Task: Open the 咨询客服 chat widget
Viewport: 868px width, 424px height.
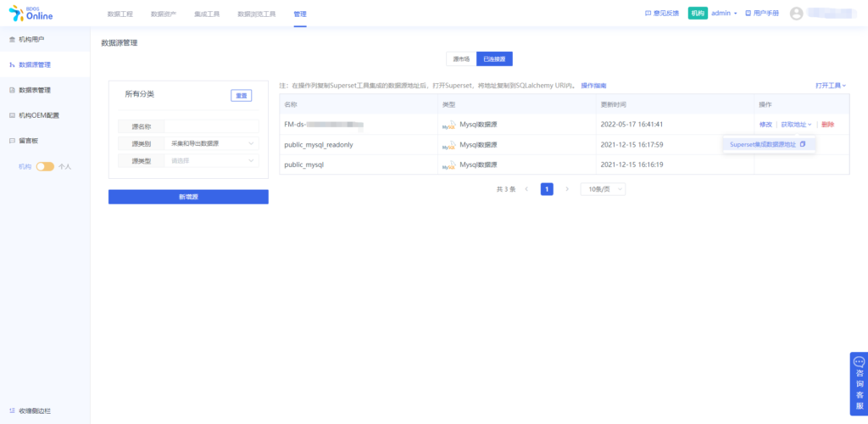Action: click(859, 383)
